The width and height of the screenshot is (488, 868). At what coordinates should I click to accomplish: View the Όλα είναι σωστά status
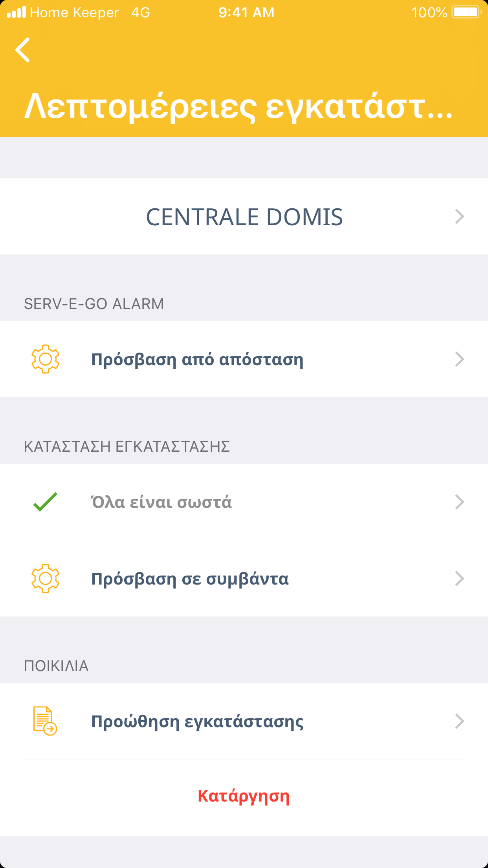pyautogui.click(x=161, y=502)
